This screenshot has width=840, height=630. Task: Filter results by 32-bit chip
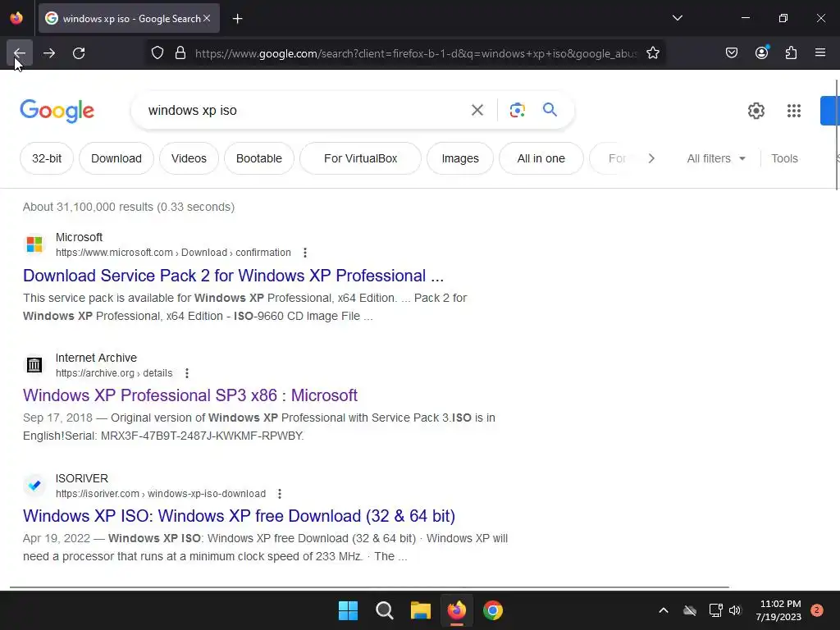pyautogui.click(x=47, y=158)
